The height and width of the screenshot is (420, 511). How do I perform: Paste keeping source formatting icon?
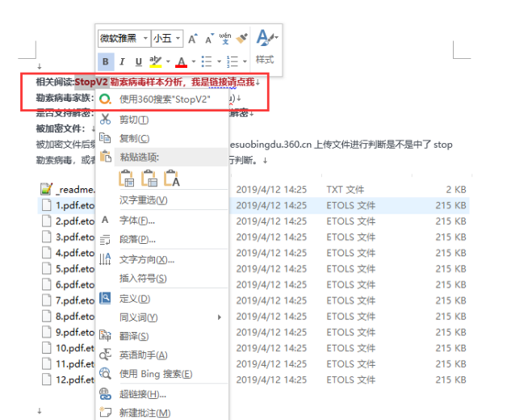(126, 178)
